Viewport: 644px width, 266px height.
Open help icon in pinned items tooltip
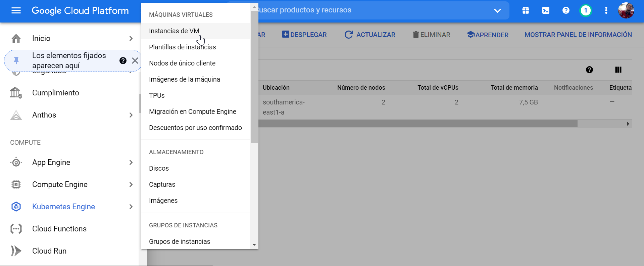tap(123, 60)
